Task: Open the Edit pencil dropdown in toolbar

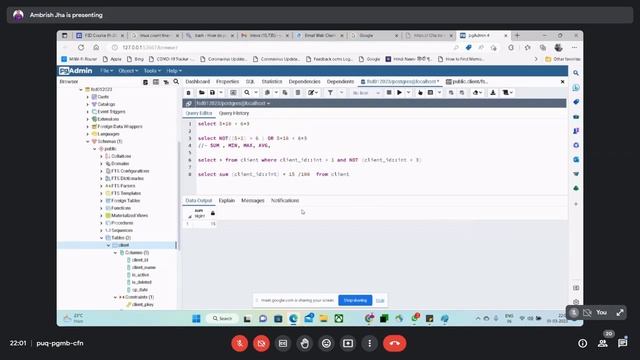Action: pyautogui.click(x=313, y=93)
